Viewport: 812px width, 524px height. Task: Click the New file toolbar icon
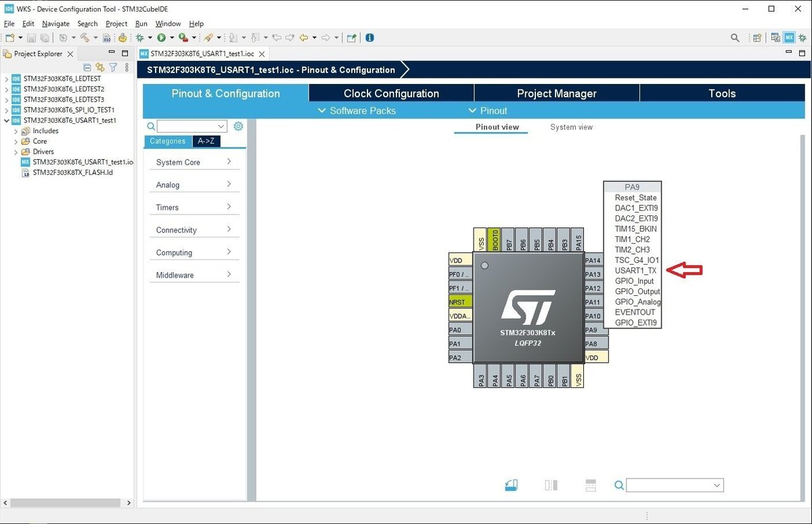[x=9, y=38]
